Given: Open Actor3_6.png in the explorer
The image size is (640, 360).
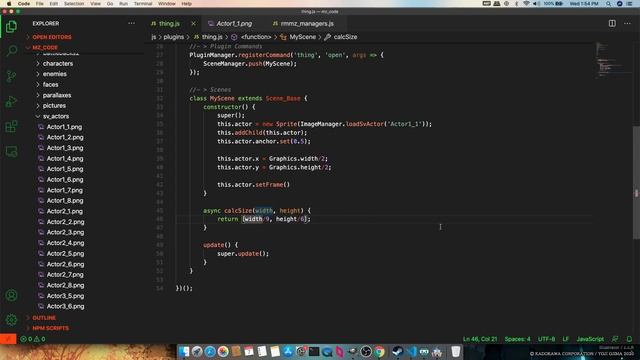Looking at the screenshot, I should pos(65,306).
